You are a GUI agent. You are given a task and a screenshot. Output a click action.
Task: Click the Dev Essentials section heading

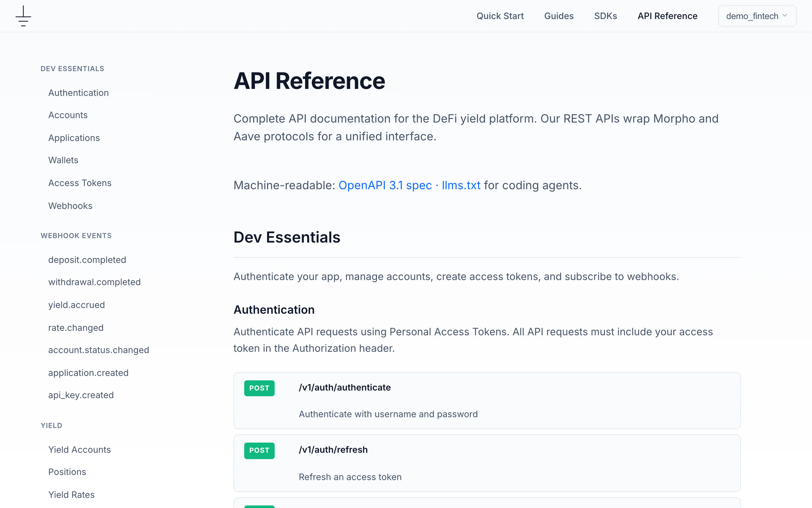coord(286,237)
